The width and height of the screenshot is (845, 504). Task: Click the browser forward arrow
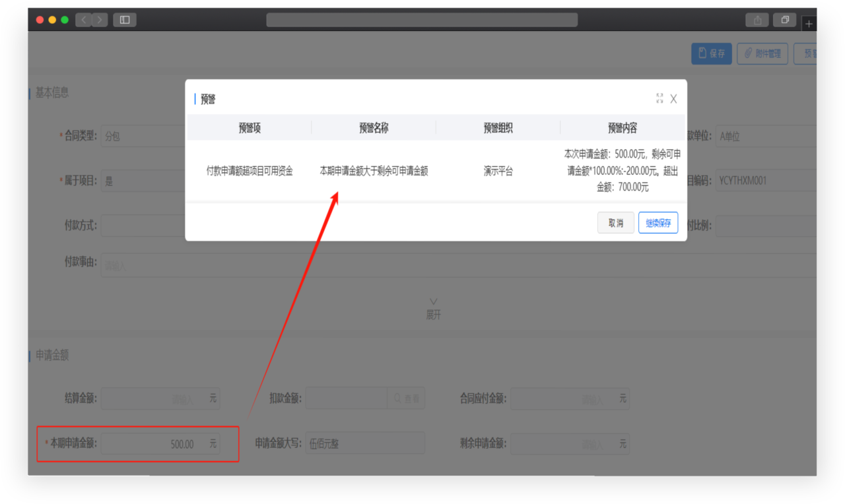pos(100,20)
